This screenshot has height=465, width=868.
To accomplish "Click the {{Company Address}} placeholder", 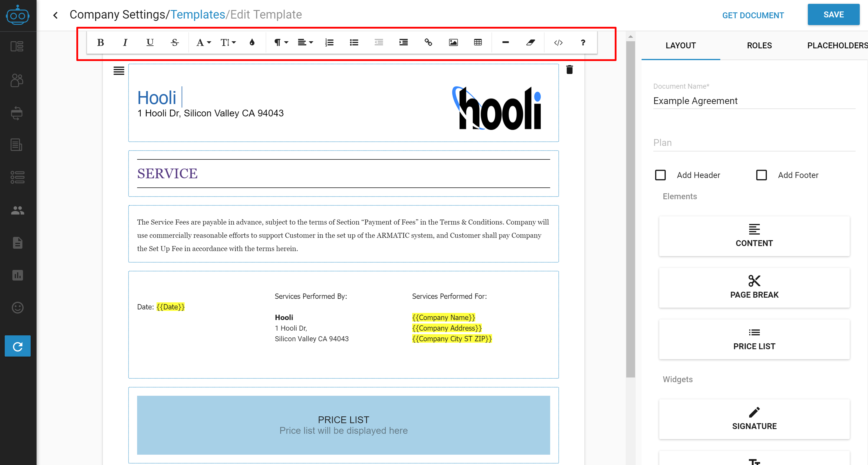I will tap(447, 328).
